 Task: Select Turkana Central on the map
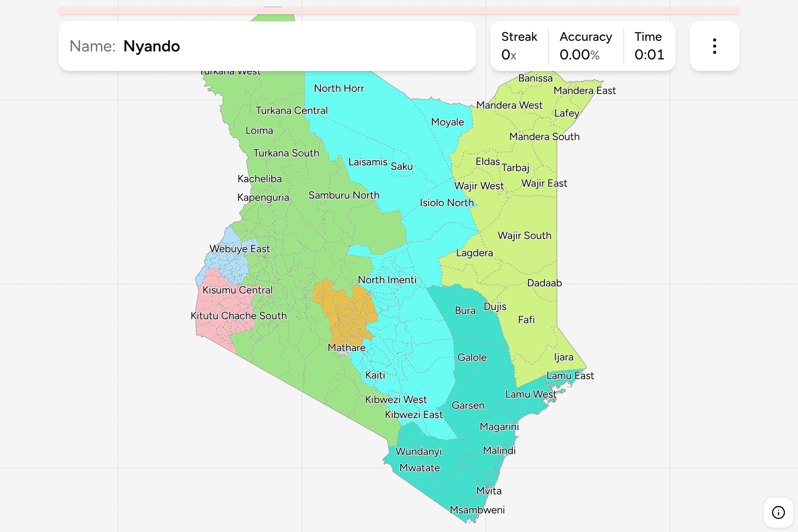click(x=292, y=110)
